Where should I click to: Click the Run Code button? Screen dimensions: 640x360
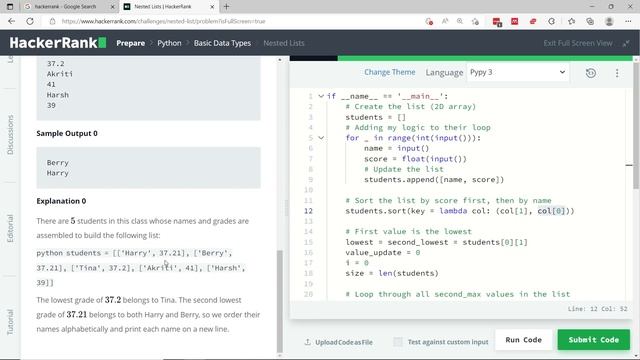(x=524, y=340)
